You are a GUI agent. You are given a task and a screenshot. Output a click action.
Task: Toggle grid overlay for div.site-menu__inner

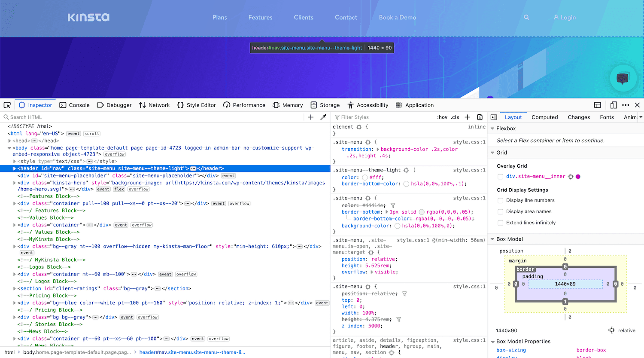click(x=500, y=176)
